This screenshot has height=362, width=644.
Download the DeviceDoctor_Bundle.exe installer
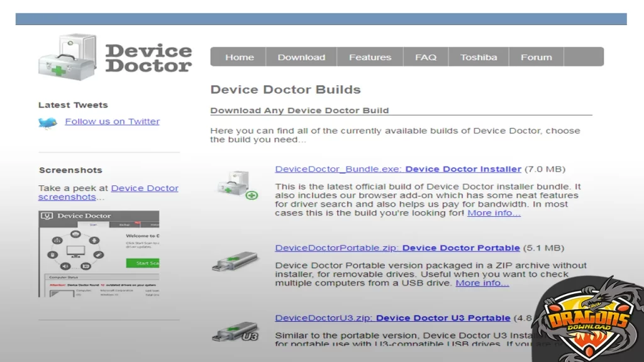tap(396, 168)
